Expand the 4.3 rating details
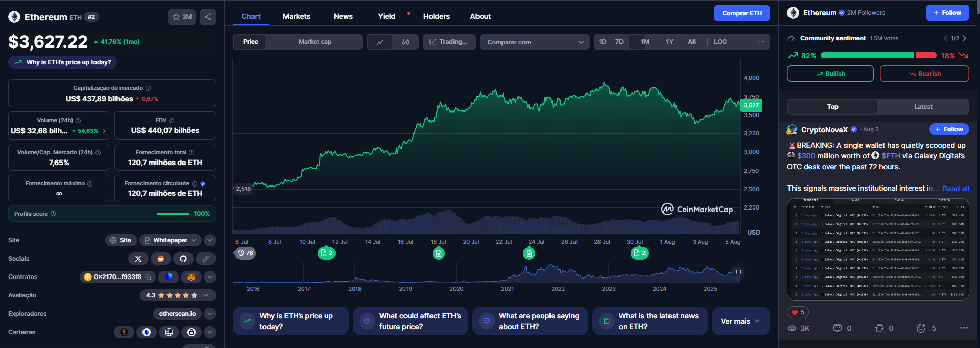Image resolution: width=980 pixels, height=348 pixels. [206, 295]
